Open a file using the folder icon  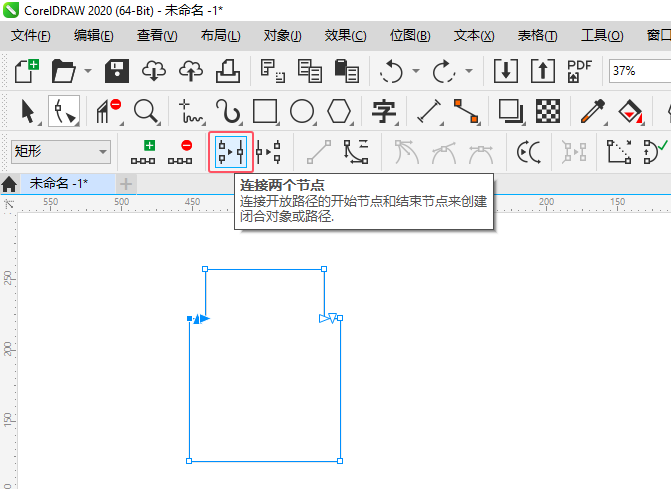click(x=64, y=71)
